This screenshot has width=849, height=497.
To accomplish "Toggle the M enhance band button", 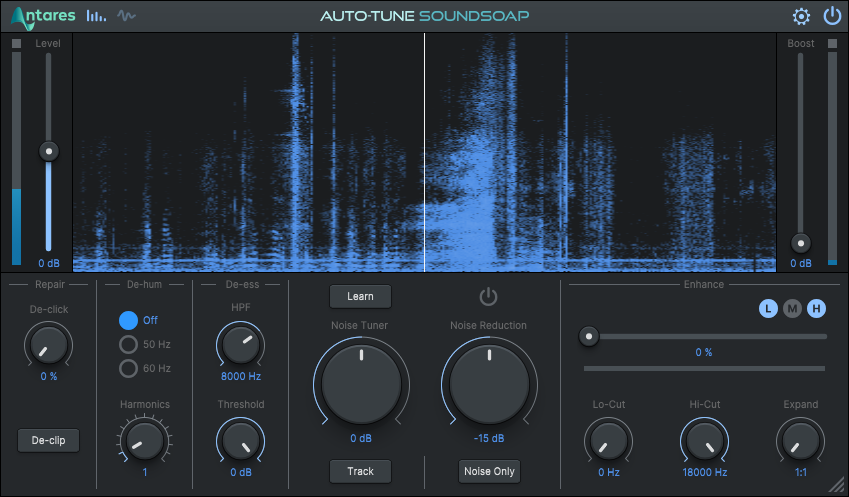I will [792, 309].
